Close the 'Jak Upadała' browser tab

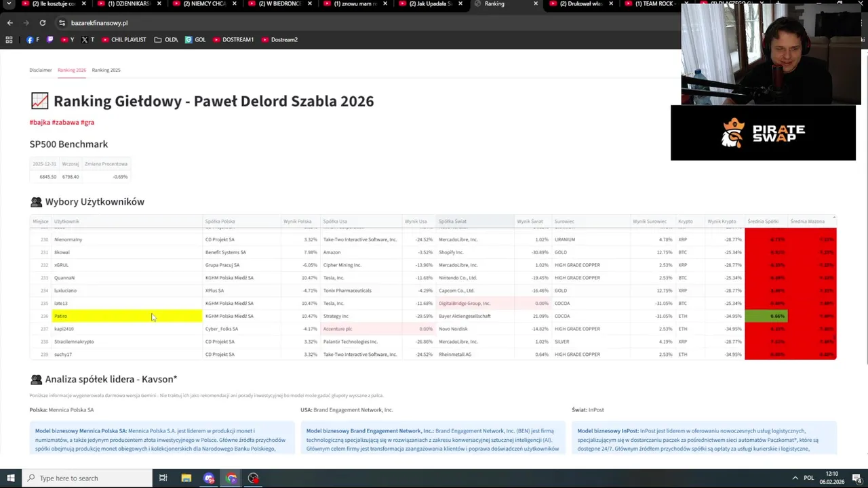460,4
